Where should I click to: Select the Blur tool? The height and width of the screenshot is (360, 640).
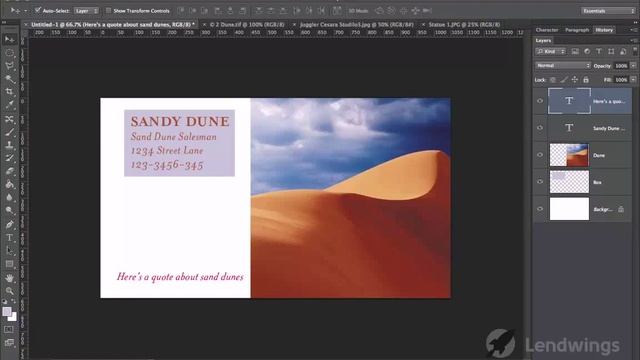(9, 197)
